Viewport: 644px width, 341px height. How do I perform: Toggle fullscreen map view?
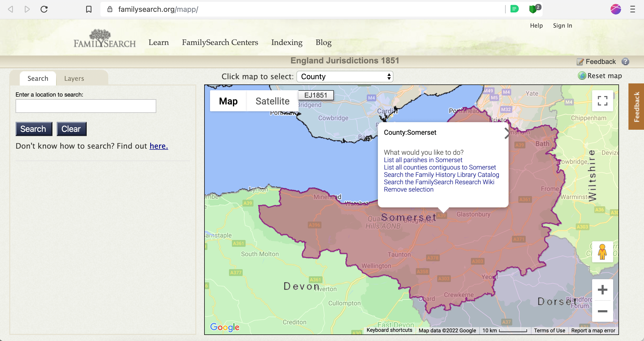(x=602, y=101)
